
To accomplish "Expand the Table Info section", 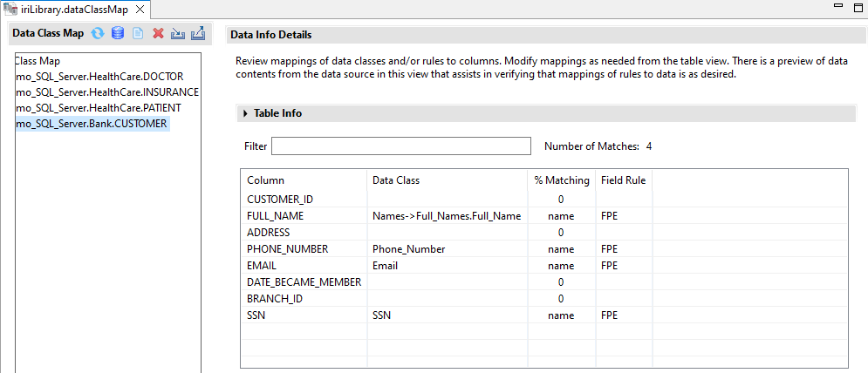I will click(246, 113).
